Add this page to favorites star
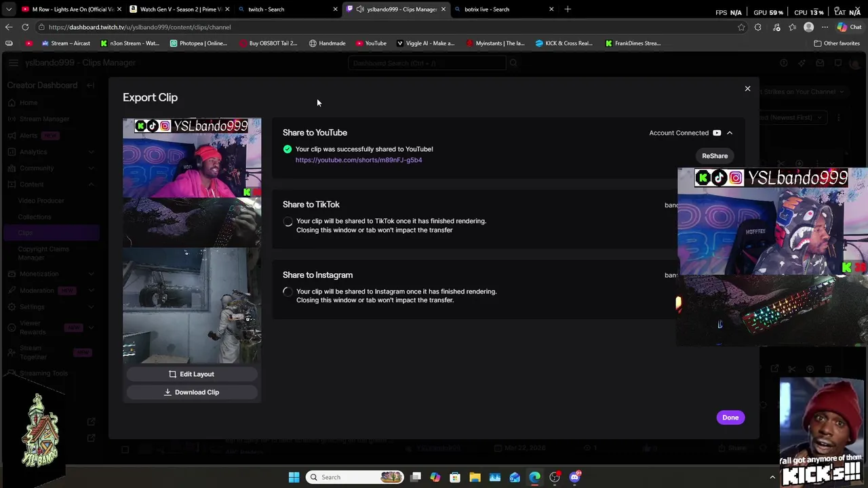 [741, 27]
